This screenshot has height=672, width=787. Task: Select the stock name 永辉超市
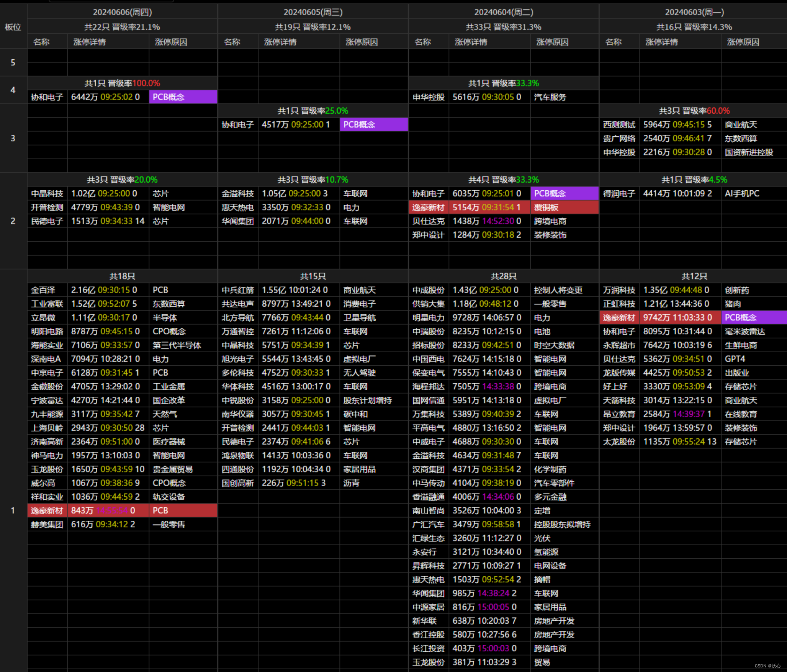619,345
